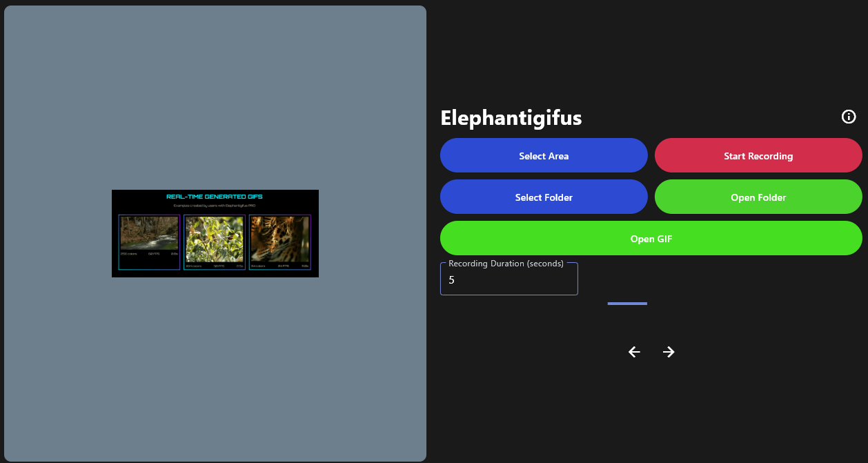Image resolution: width=868 pixels, height=463 pixels.
Task: Click the Select Area button
Action: click(x=544, y=155)
